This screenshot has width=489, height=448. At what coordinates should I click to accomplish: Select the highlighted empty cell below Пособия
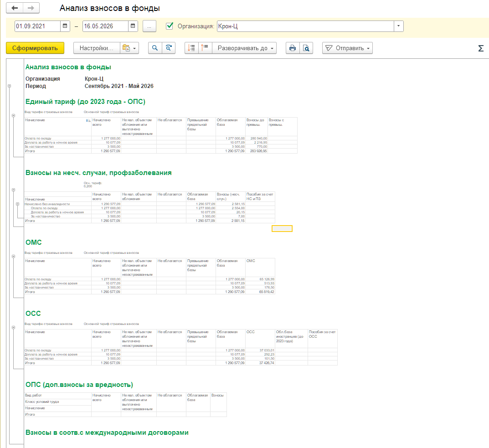[282, 229]
